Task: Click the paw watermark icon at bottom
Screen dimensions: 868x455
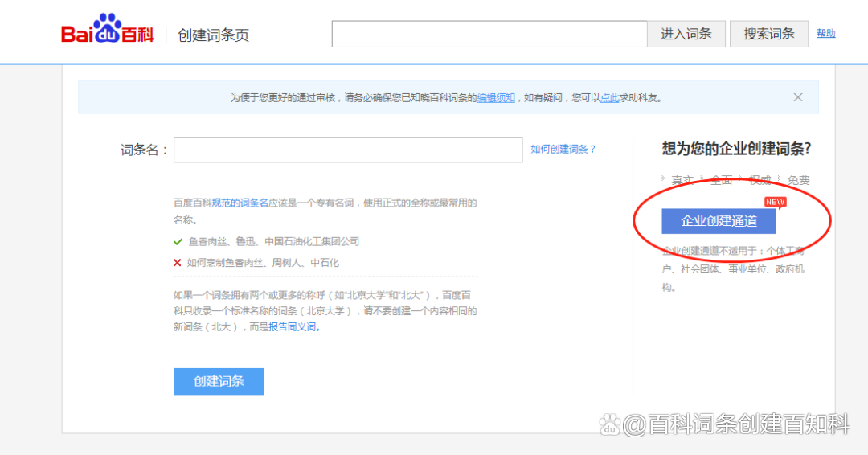Action: [x=612, y=424]
